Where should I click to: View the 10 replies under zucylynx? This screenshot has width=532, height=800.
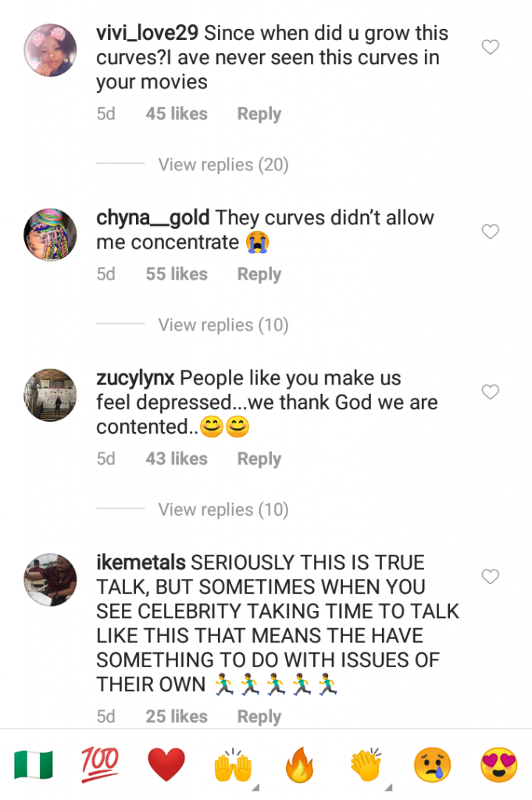pos(223,510)
